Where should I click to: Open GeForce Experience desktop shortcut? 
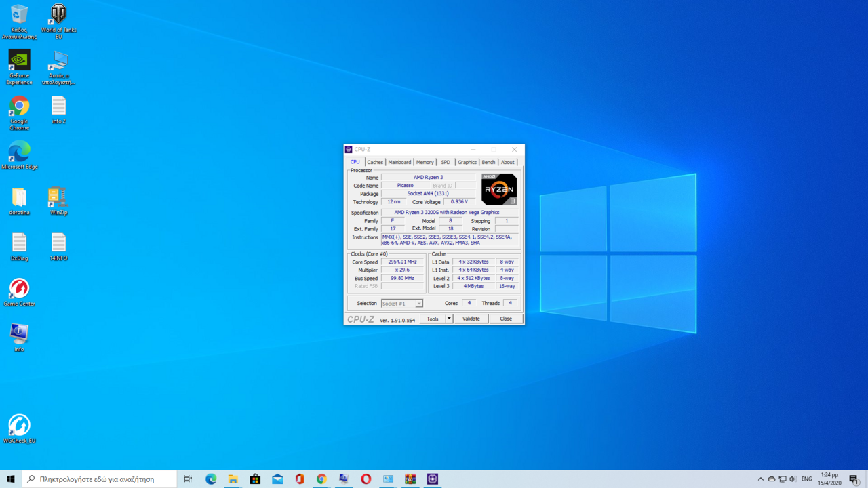19,67
